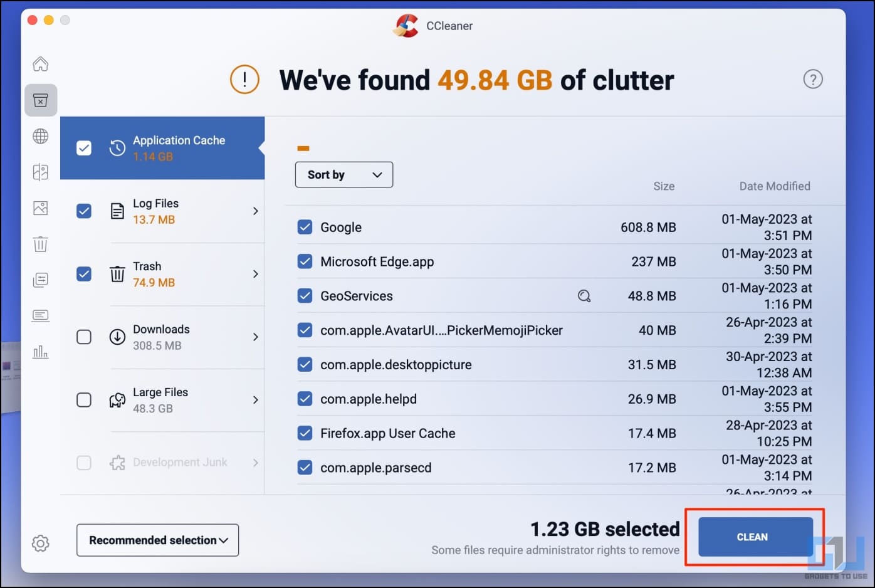Click the Google entry name

[341, 227]
